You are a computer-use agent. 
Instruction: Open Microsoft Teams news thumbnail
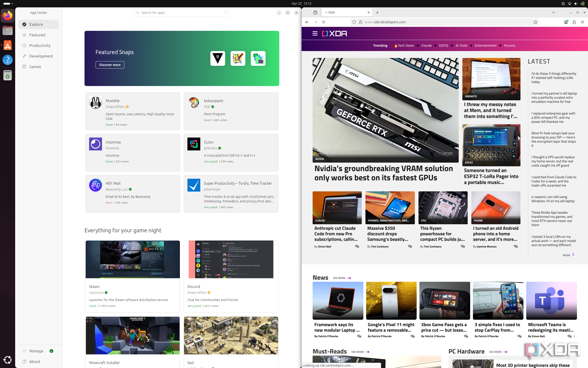pos(551,301)
